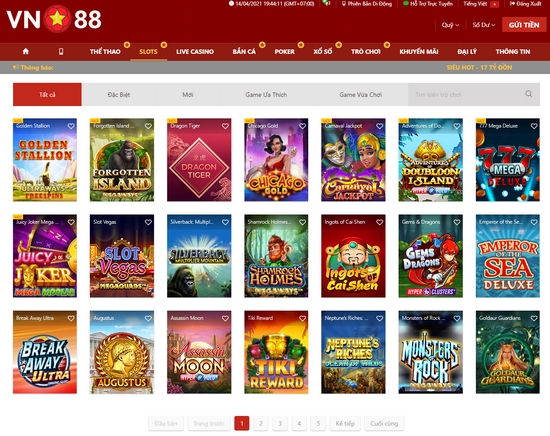
Task: Go to Poker section
Action: click(x=284, y=52)
